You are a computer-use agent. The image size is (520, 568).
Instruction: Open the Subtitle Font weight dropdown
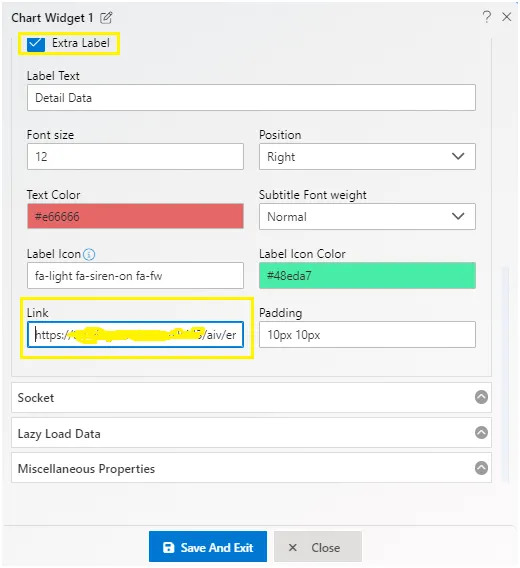pos(367,217)
